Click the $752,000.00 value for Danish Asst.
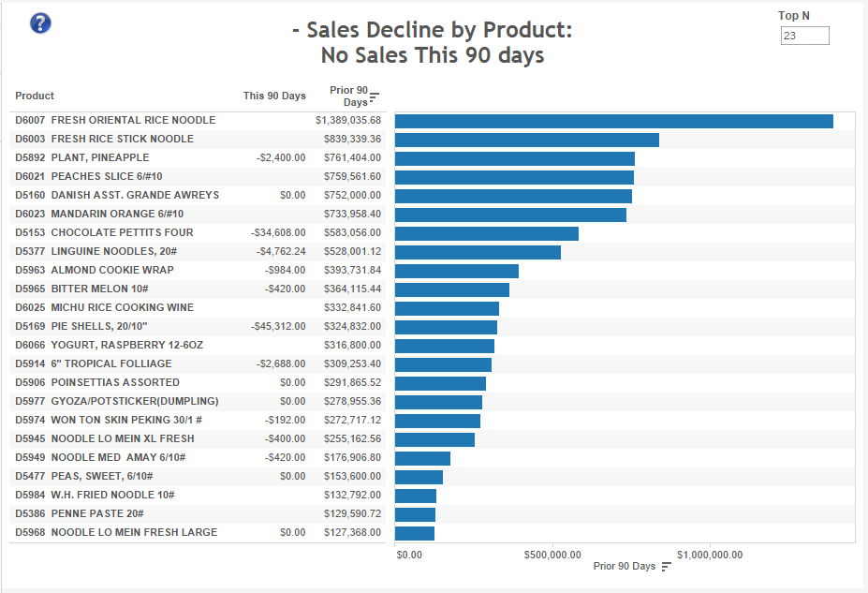The width and height of the screenshot is (868, 593). click(353, 196)
